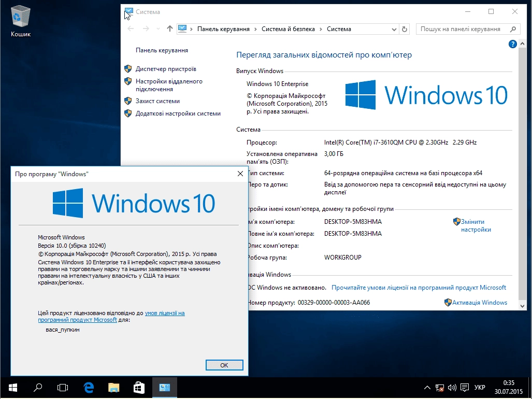Screen dimensions: 532x399
Task: Click the shield icon next to Диспетчер пристроїв
Action: [x=128, y=69]
